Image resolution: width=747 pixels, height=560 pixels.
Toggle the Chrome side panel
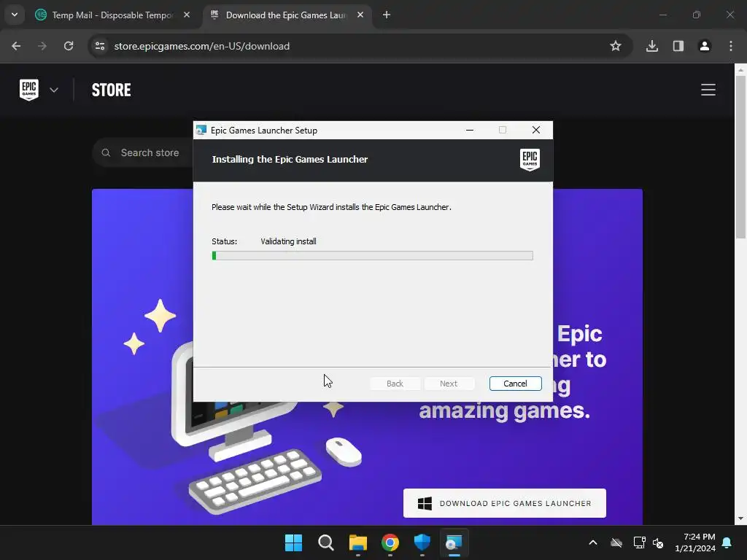(x=678, y=46)
